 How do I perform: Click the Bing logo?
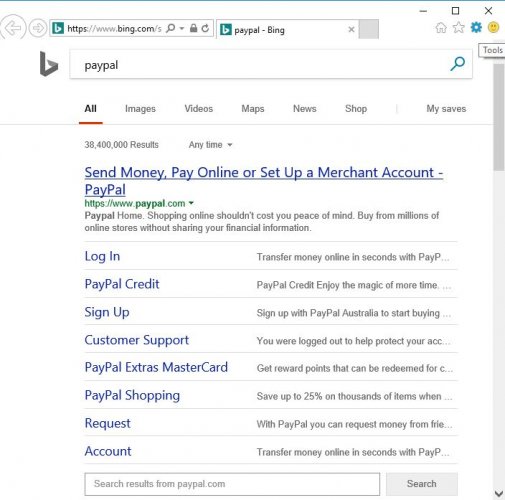(49, 64)
